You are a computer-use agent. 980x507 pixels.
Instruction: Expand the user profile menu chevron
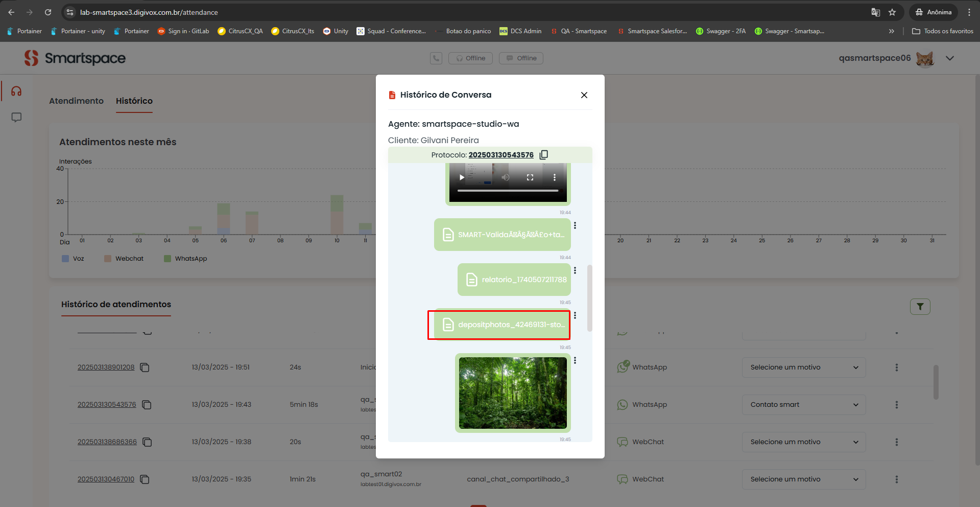[950, 58]
